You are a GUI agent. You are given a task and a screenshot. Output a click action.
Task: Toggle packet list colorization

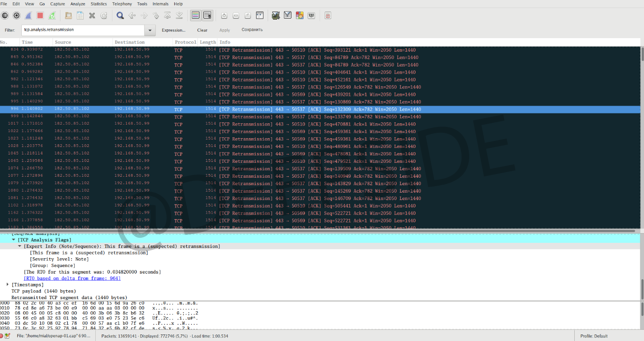tap(196, 15)
